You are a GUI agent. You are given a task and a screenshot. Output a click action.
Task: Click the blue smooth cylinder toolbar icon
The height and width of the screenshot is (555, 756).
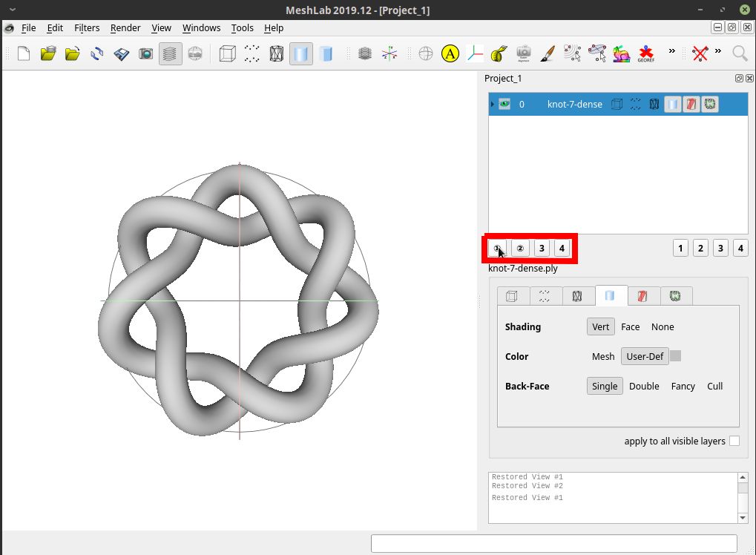pos(326,53)
